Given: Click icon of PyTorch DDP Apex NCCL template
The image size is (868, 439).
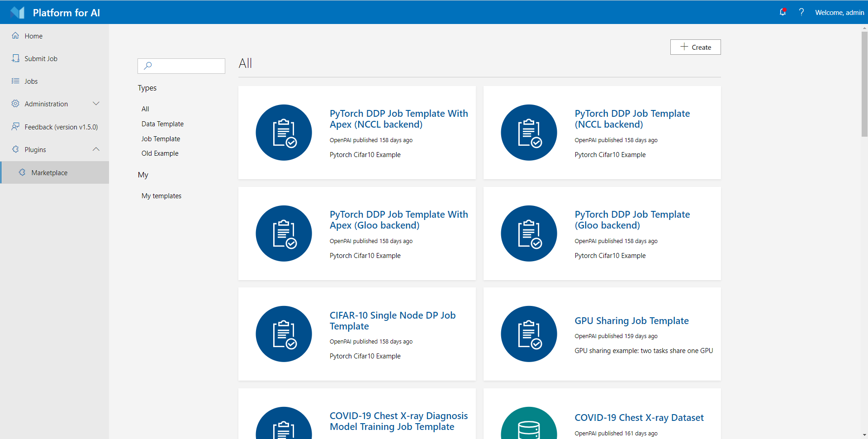Looking at the screenshot, I should tap(284, 133).
